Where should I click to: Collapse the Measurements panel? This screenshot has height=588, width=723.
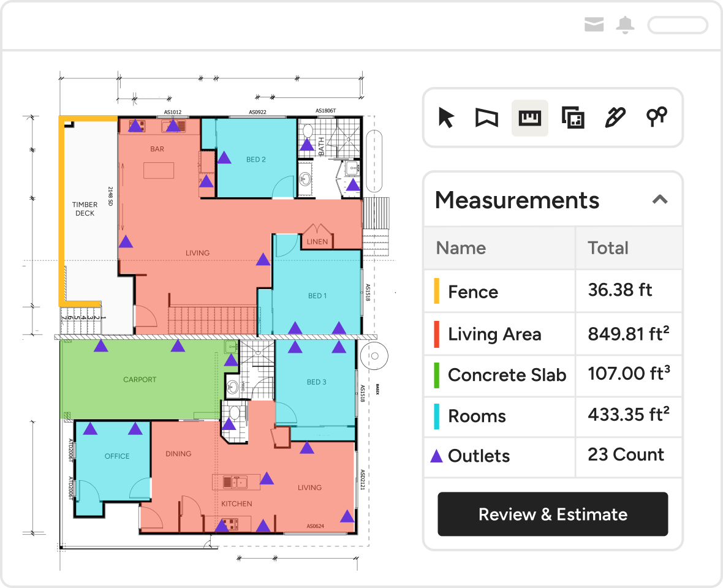(x=661, y=200)
